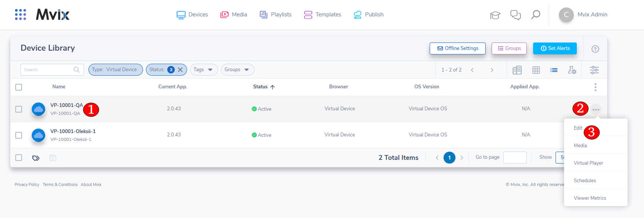Open the Templates nav tab
The height and width of the screenshot is (218, 644).
point(323,15)
